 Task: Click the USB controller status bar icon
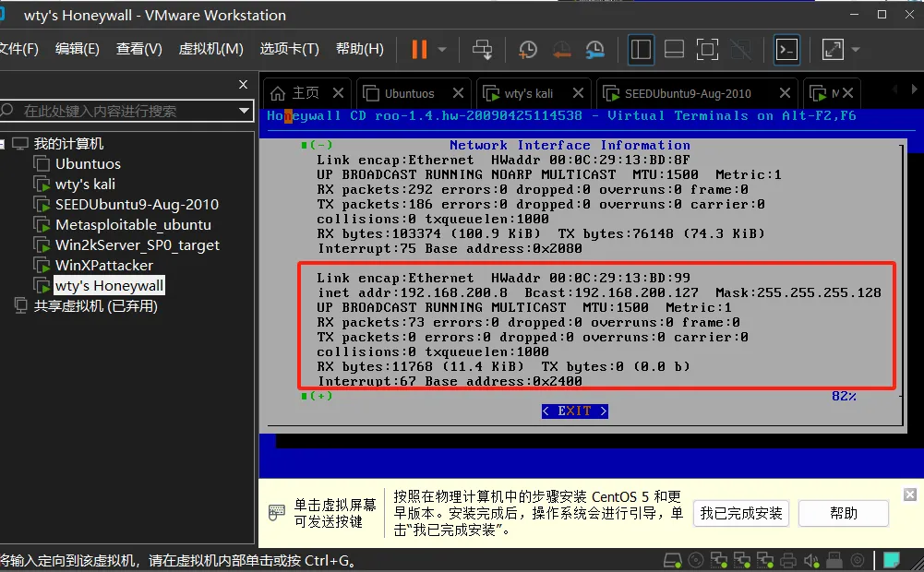[x=834, y=560]
